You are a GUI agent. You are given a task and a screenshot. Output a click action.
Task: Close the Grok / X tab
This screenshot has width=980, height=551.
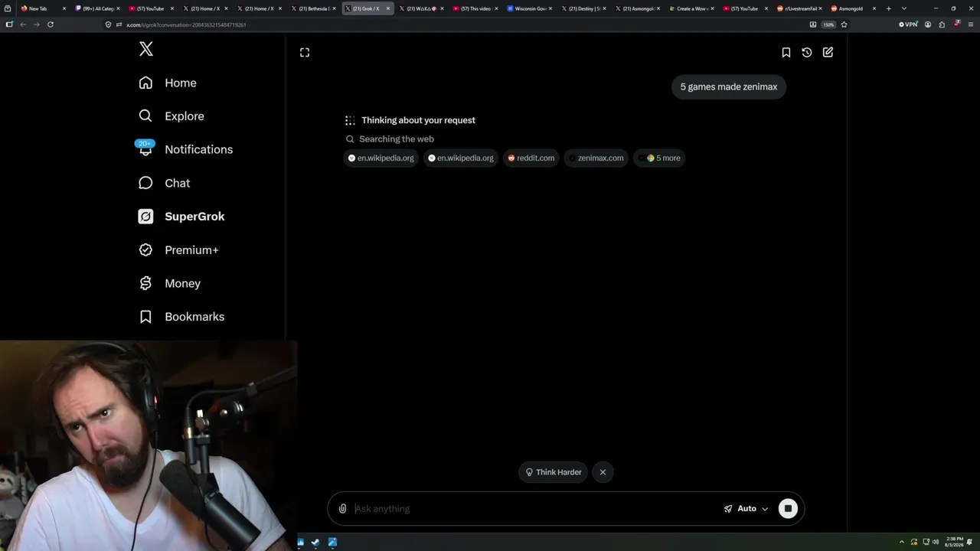coord(388,8)
